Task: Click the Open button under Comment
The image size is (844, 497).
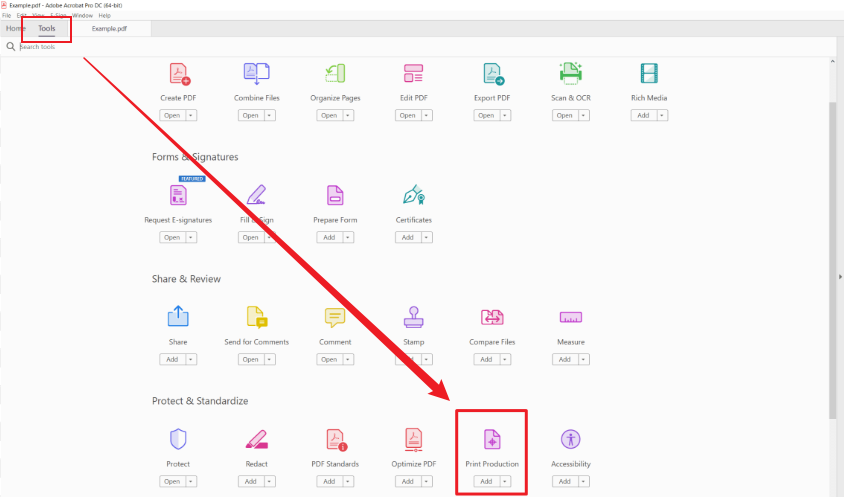Action: (x=329, y=359)
